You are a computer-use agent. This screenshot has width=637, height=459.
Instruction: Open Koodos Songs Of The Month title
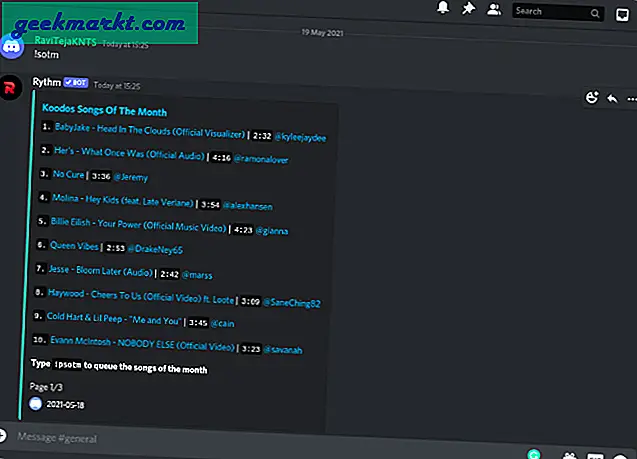[x=104, y=110]
